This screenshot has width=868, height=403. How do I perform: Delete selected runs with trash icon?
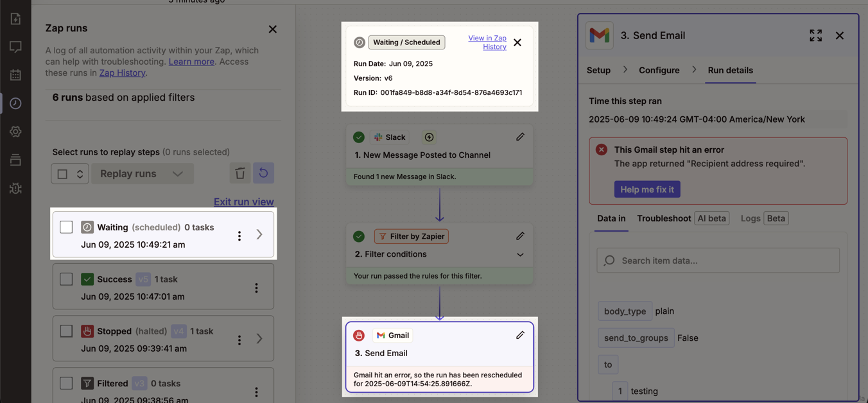240,173
